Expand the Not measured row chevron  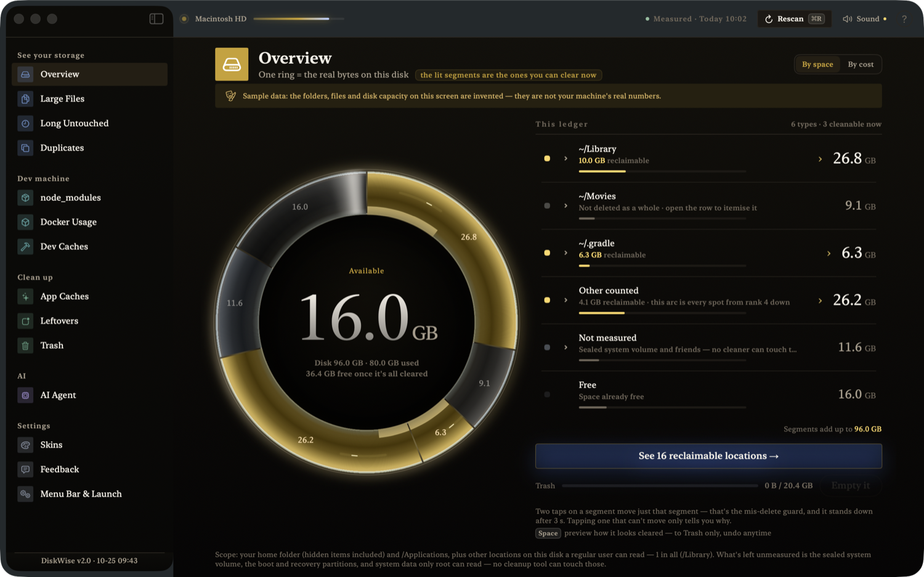pyautogui.click(x=565, y=347)
